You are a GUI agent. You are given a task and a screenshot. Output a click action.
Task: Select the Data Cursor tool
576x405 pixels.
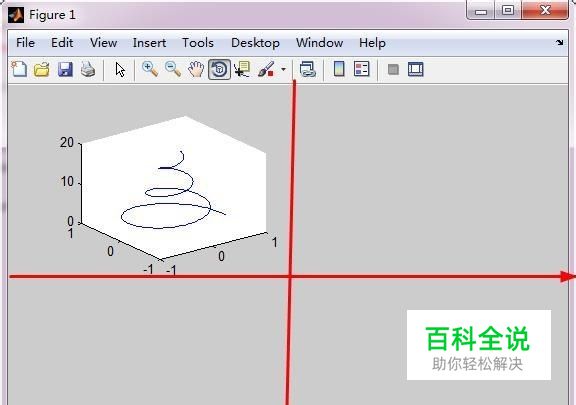(x=242, y=69)
